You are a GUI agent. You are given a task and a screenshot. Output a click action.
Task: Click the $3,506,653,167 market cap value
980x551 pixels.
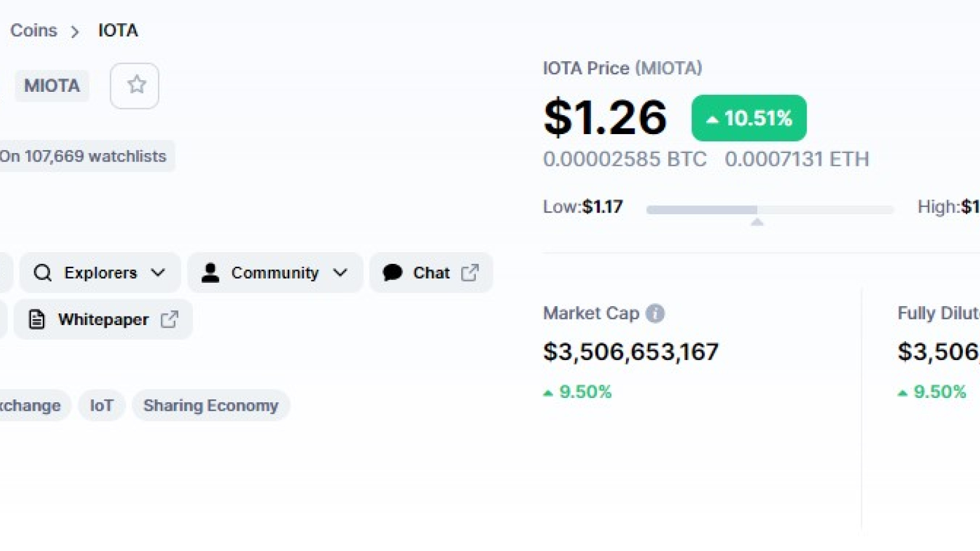point(631,352)
